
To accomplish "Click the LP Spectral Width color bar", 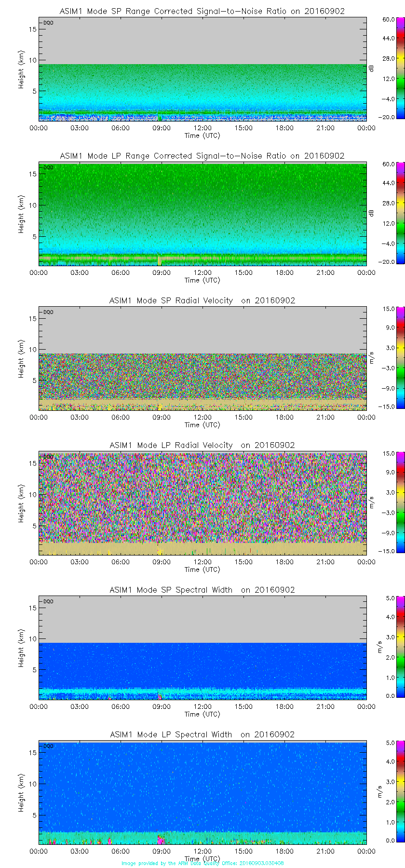I will [x=388, y=791].
